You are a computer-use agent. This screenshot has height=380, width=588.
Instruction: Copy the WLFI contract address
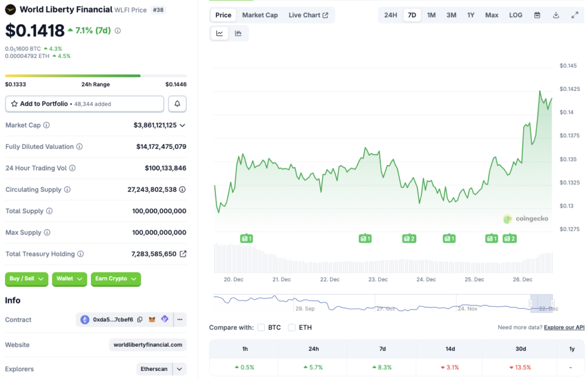(140, 320)
